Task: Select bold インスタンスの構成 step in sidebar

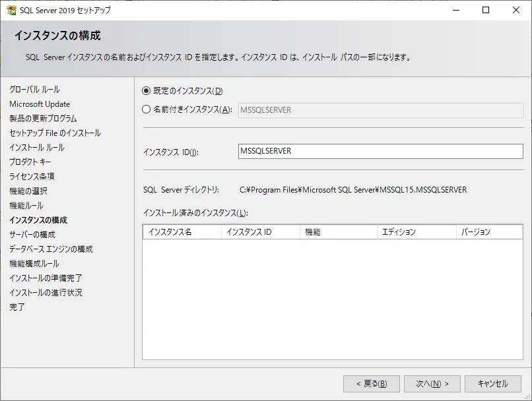Action: [38, 220]
